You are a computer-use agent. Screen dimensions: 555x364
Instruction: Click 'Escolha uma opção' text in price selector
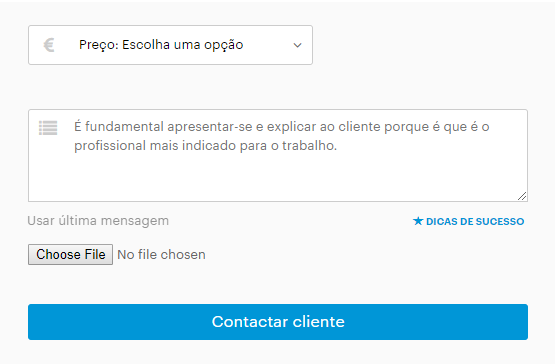183,45
